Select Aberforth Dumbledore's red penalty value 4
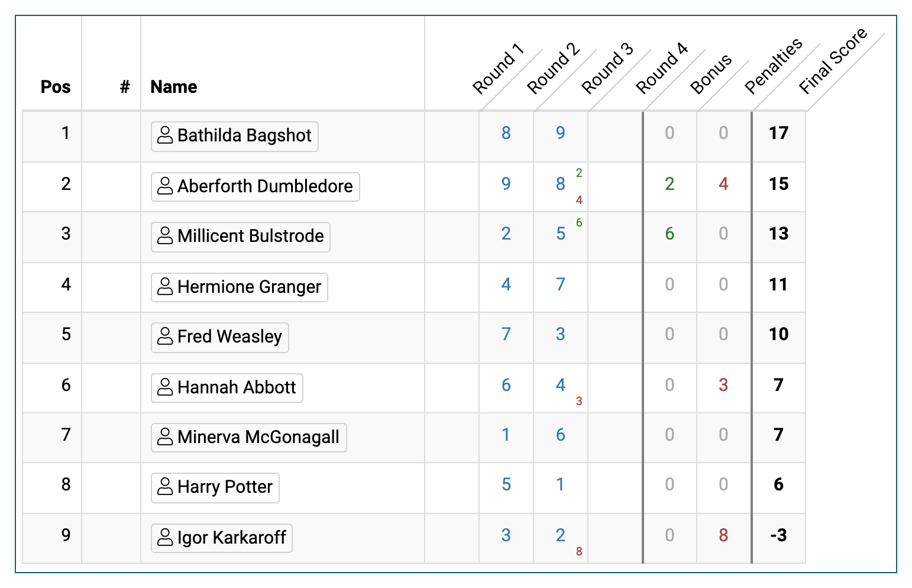The height and width of the screenshot is (588, 912). [x=723, y=184]
